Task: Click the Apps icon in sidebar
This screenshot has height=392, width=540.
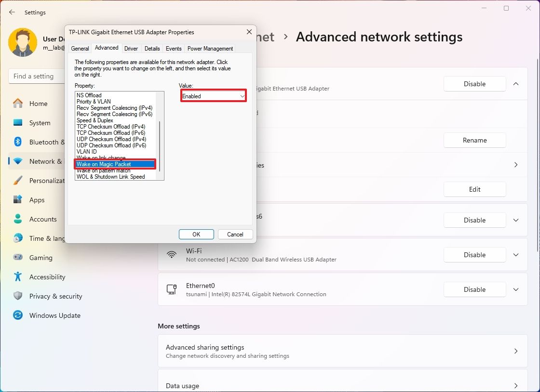Action: click(x=18, y=200)
